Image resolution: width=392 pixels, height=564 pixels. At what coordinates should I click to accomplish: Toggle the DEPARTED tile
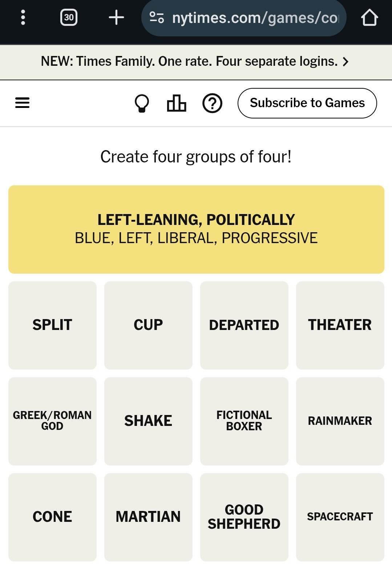(x=244, y=325)
